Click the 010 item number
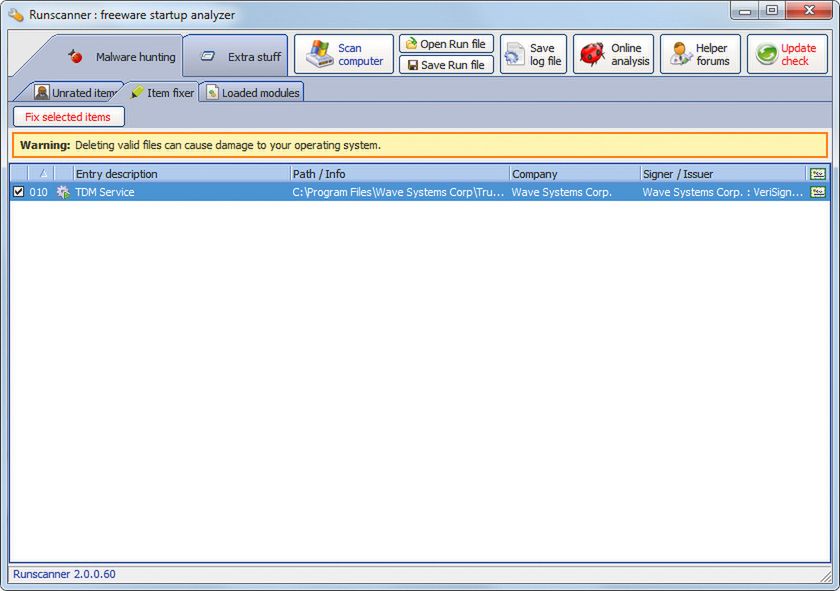The image size is (840, 591). click(39, 192)
